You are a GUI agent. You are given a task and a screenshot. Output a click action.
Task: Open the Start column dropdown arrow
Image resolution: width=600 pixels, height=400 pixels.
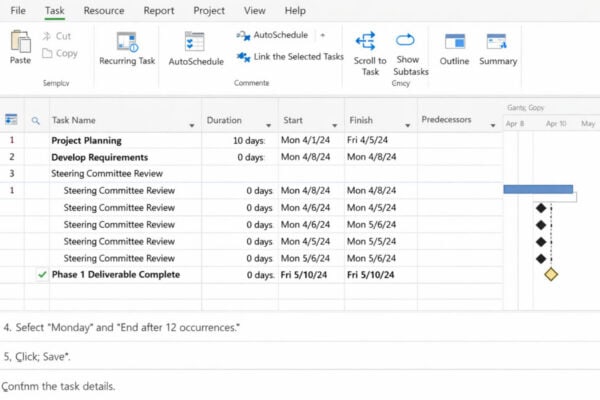(x=335, y=126)
